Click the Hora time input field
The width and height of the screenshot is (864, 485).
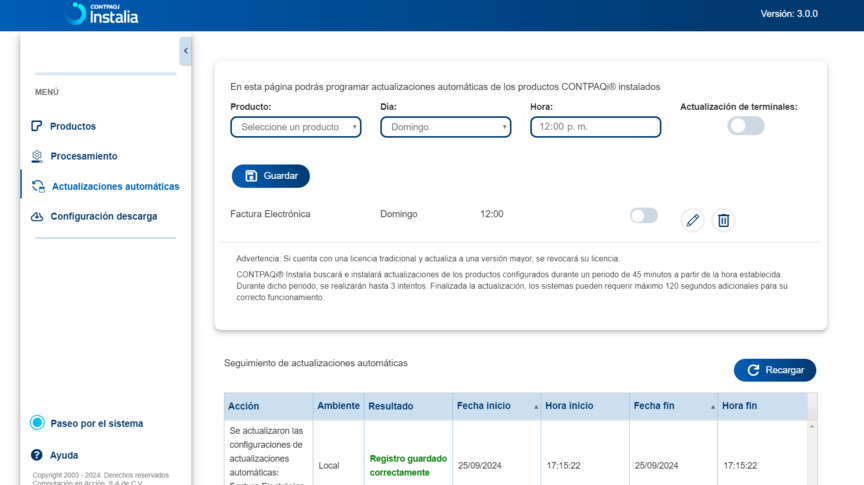pos(596,127)
